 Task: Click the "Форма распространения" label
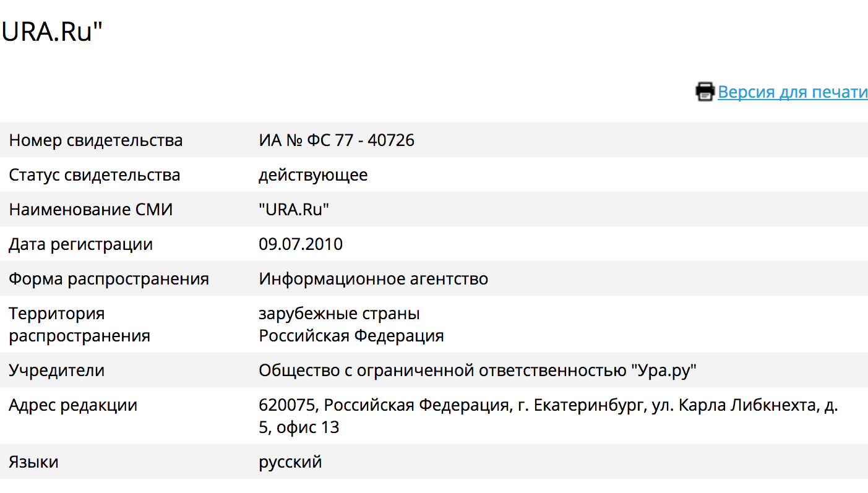pos(109,279)
